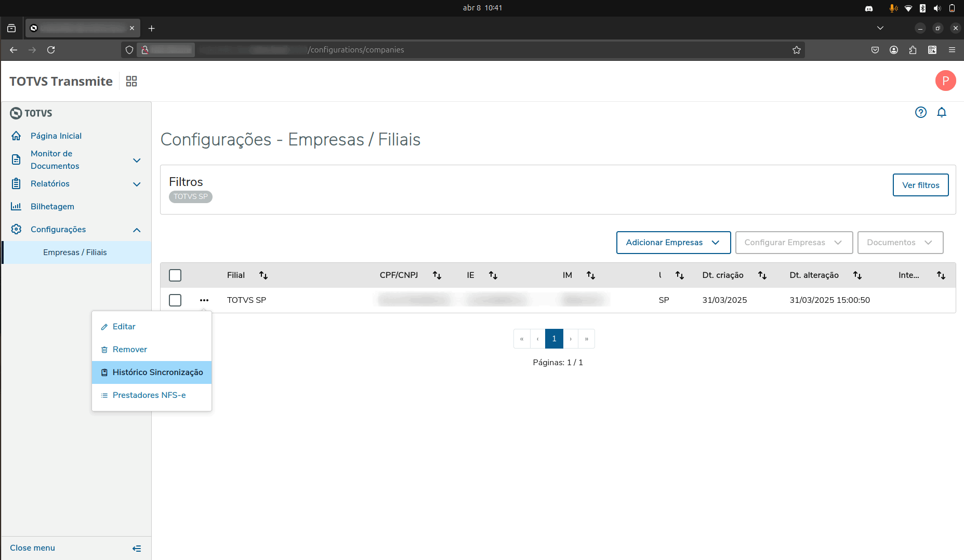Viewport: 964px width, 560px height.
Task: Open browser extensions puzzle icon
Action: tap(913, 50)
